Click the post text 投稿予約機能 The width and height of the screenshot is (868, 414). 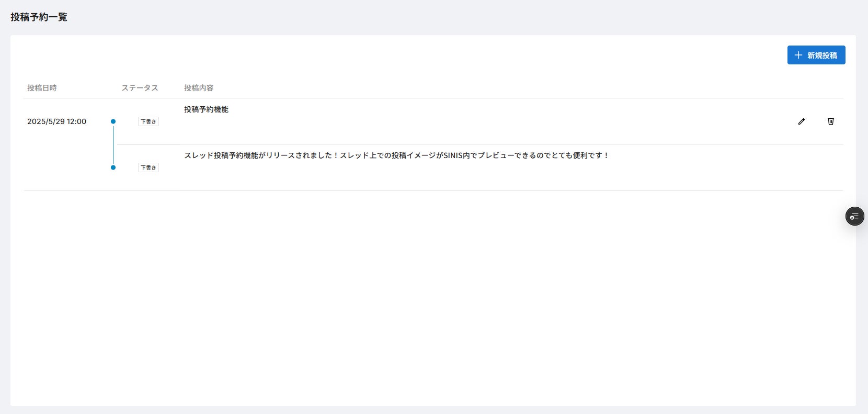(x=206, y=109)
